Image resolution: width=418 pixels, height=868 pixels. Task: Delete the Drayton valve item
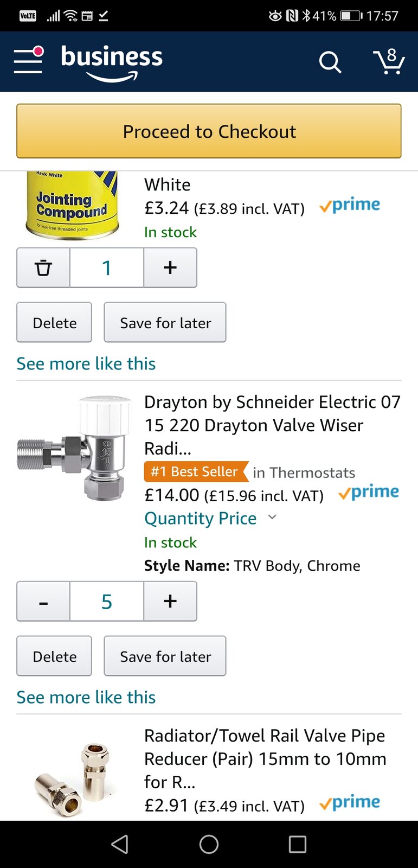tap(54, 656)
